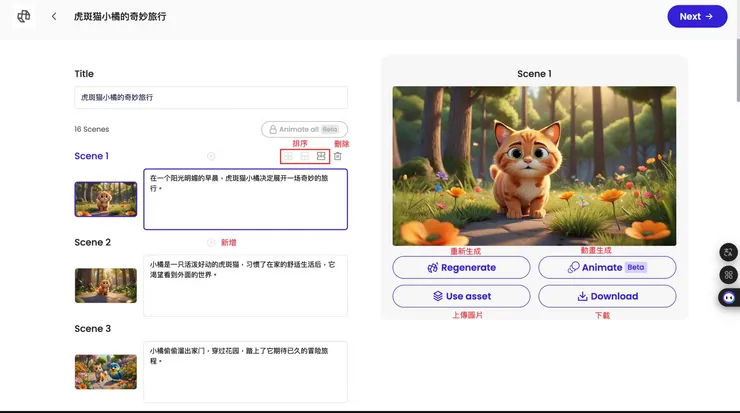
Task: Click the large Scene 1 preview image
Action: tap(534, 166)
